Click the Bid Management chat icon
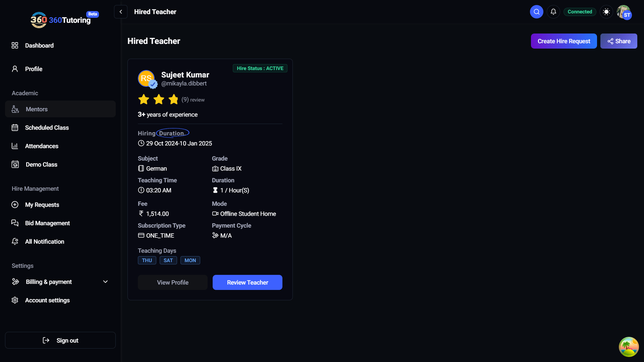 15,223
